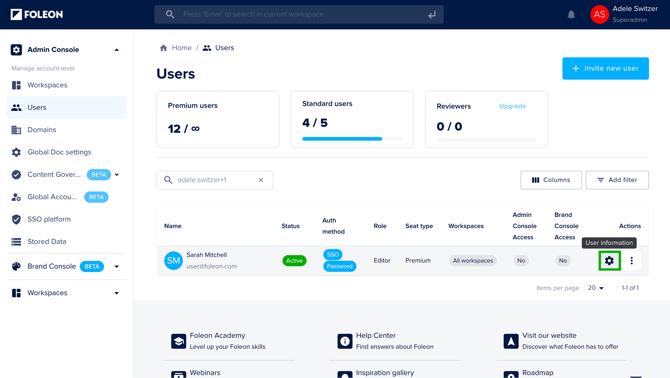Click Add filter button

point(617,180)
